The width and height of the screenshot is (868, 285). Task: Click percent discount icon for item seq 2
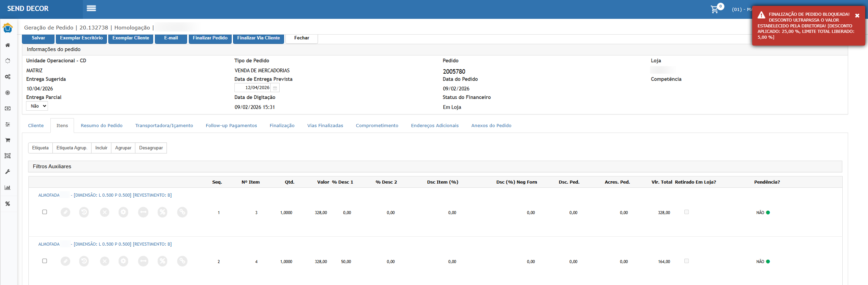point(162,261)
